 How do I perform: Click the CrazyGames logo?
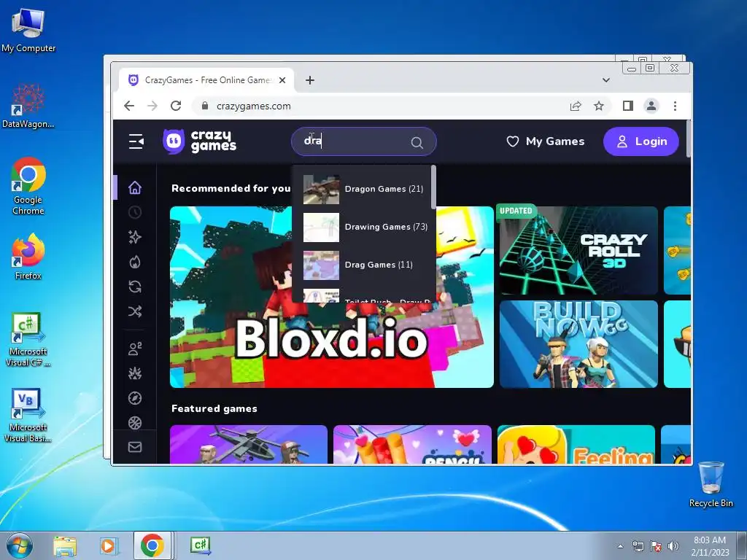coord(200,141)
